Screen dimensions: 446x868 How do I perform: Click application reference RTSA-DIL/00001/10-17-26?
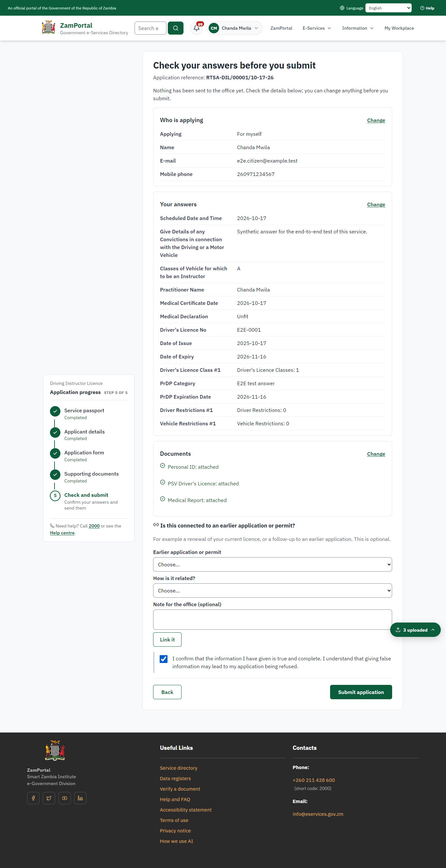[x=240, y=77]
